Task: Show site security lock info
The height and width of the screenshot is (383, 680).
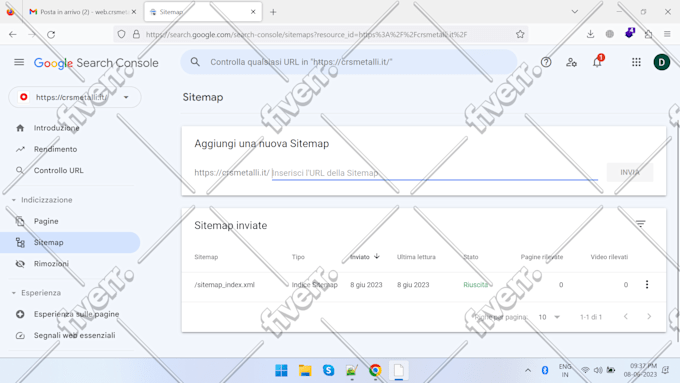Action: click(x=136, y=34)
